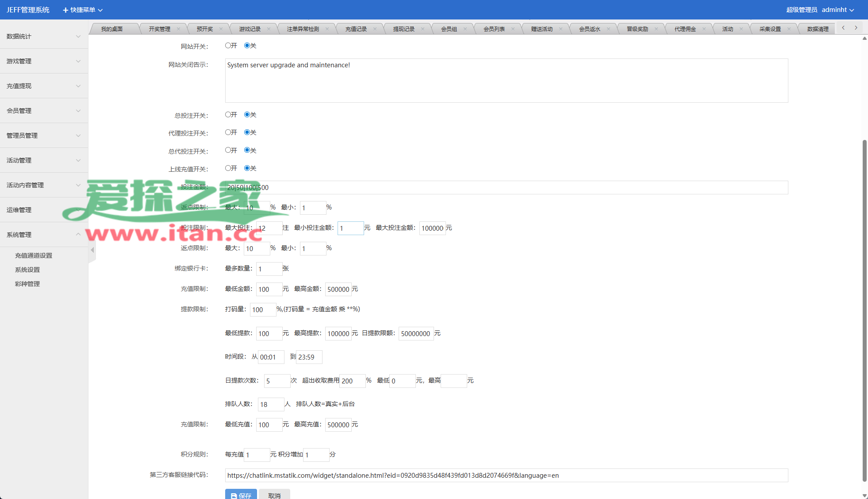Focus the time range end field 23:59
This screenshot has height=499, width=868.
[309, 357]
